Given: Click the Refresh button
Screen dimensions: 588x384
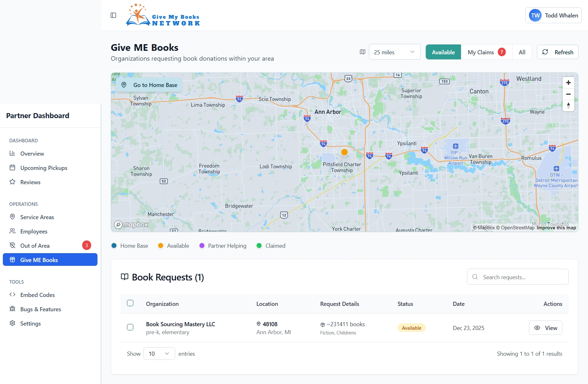Looking at the screenshot, I should [x=558, y=52].
